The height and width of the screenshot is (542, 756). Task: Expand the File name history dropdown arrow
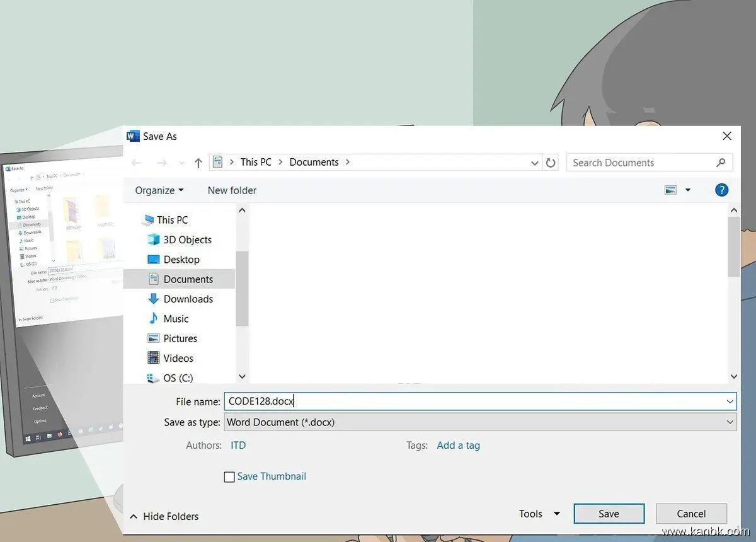click(730, 401)
